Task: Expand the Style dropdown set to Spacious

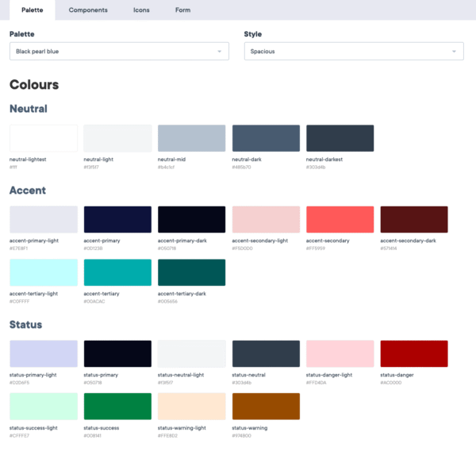Action: [x=353, y=52]
